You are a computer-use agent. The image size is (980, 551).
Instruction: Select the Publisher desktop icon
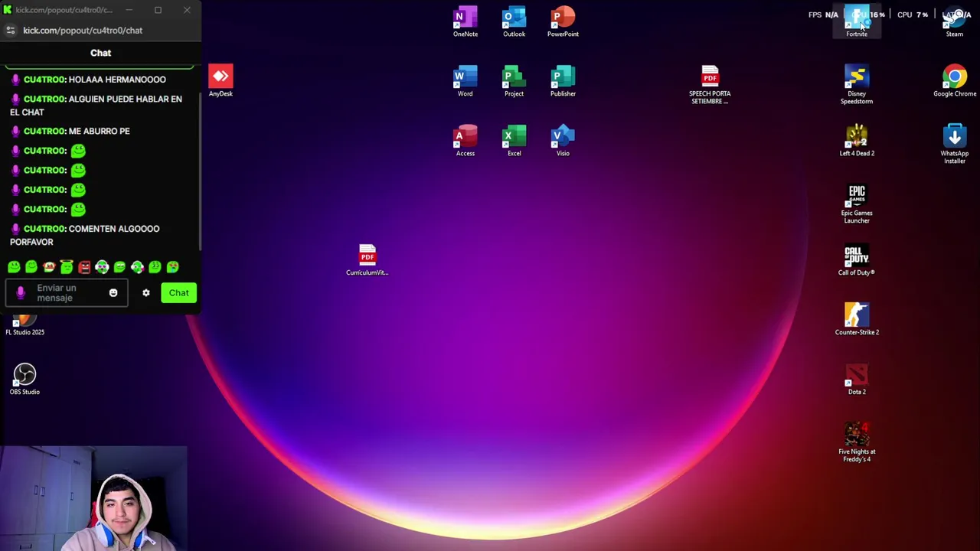click(x=563, y=81)
